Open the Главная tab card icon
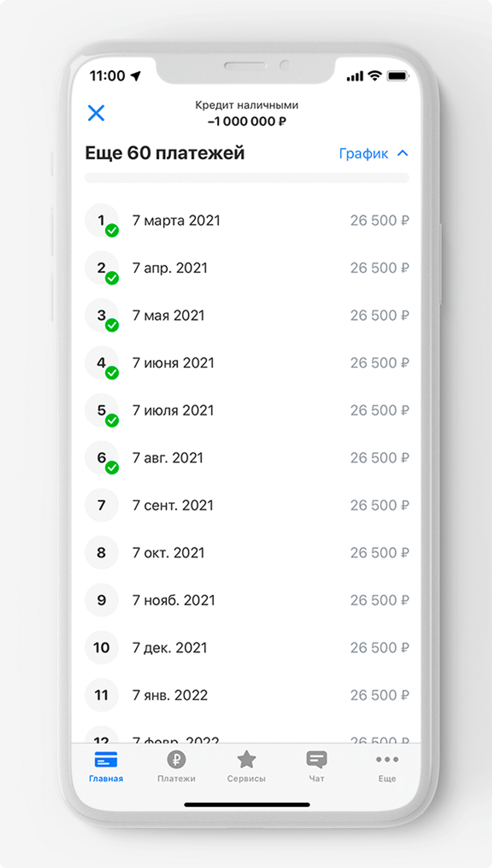492x868 pixels. coord(106,760)
